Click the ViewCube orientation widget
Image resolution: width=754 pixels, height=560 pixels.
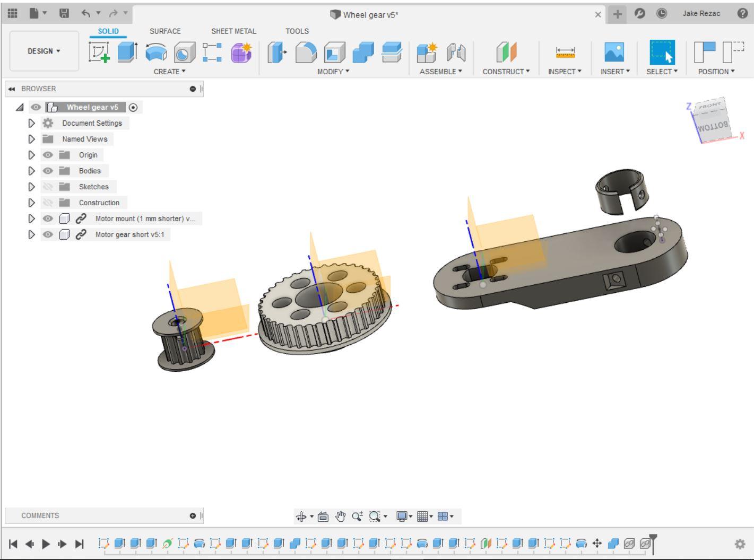[713, 121]
